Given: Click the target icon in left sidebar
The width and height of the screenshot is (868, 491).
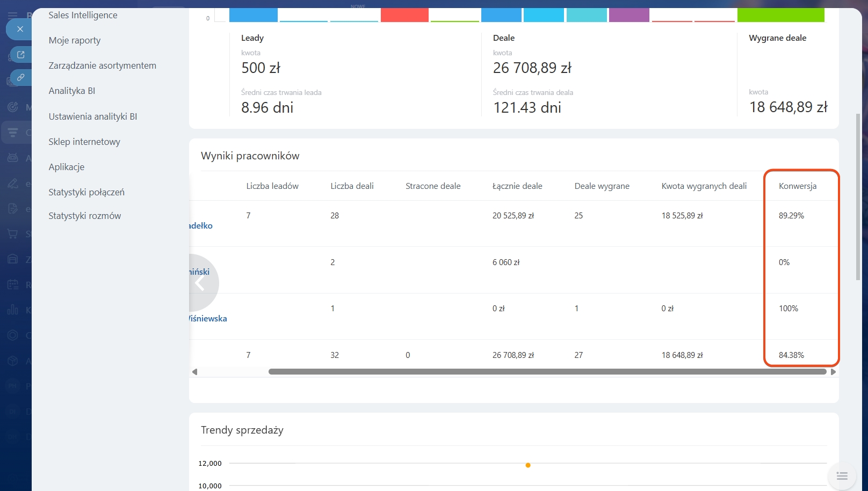Looking at the screenshot, I should [12, 107].
